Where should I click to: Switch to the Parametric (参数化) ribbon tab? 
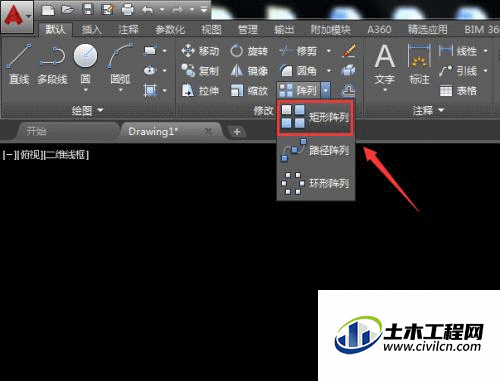pos(170,30)
